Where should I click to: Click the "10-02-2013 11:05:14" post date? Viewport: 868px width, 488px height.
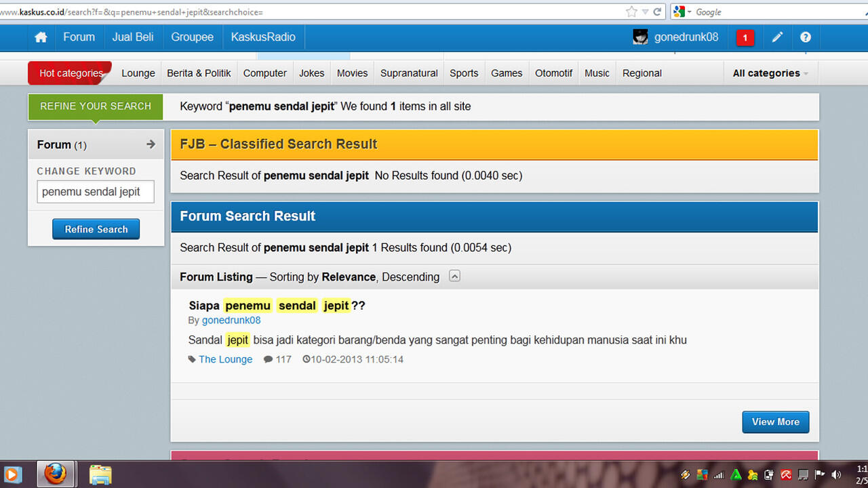pos(357,359)
